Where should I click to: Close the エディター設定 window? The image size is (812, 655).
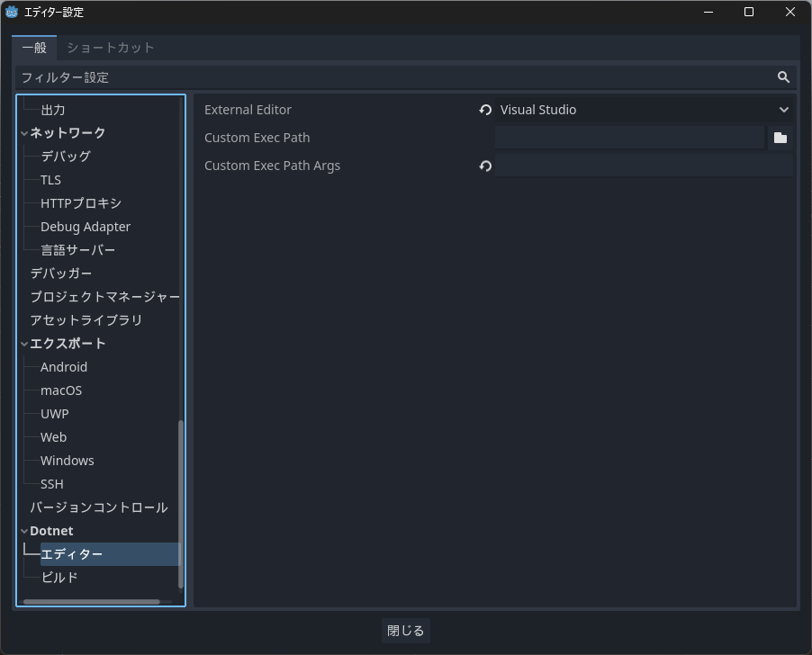tap(789, 12)
